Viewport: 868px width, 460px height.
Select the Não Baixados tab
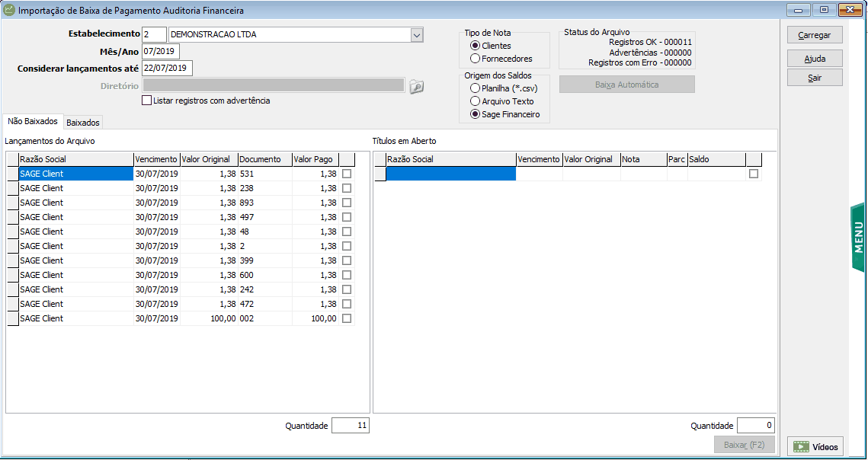(x=31, y=122)
